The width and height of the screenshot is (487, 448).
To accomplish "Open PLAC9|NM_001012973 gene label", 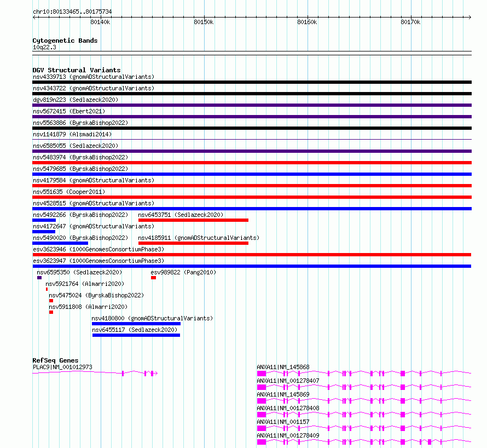I will [62, 367].
